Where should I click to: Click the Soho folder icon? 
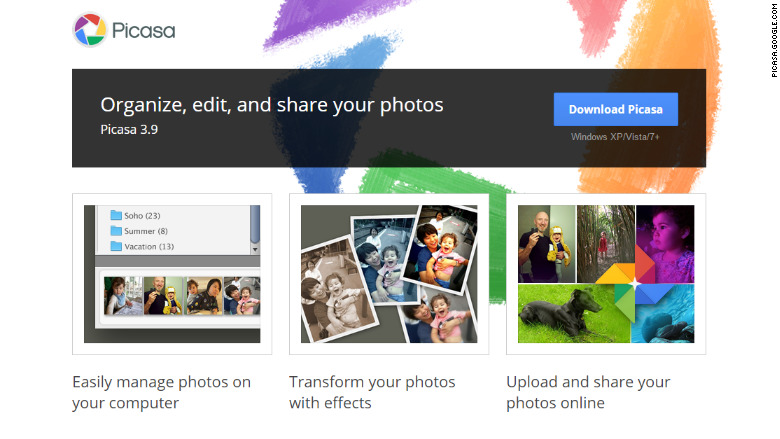click(x=116, y=215)
